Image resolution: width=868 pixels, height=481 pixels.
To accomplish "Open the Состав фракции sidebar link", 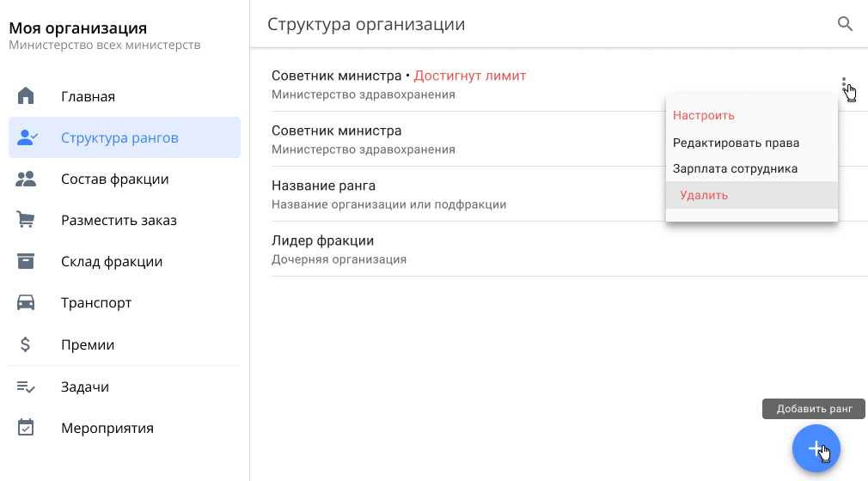I will pos(114,179).
